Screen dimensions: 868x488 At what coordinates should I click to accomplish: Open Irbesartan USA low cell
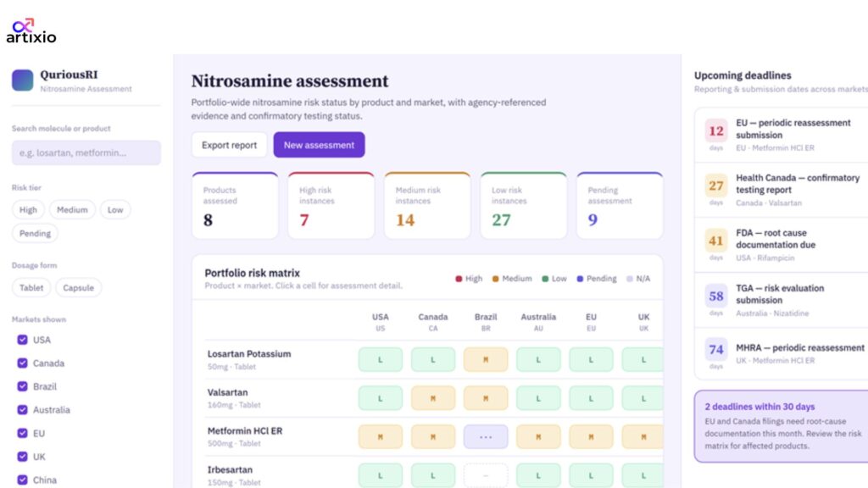point(381,476)
